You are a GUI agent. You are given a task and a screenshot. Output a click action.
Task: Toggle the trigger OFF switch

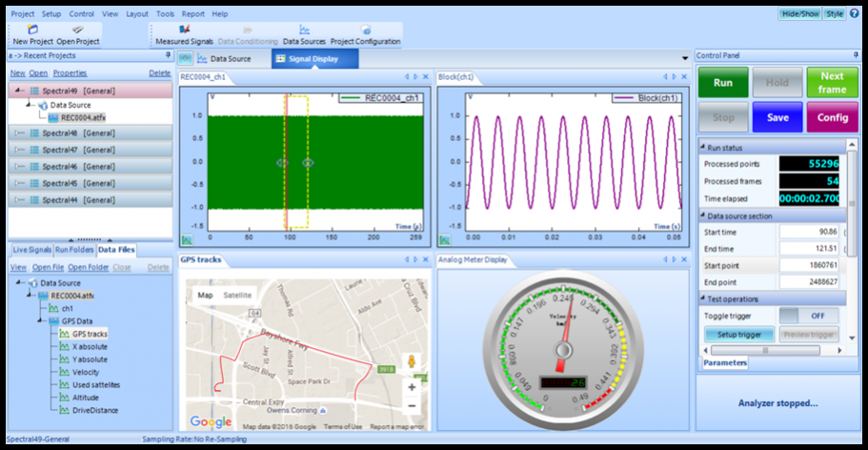tap(801, 316)
